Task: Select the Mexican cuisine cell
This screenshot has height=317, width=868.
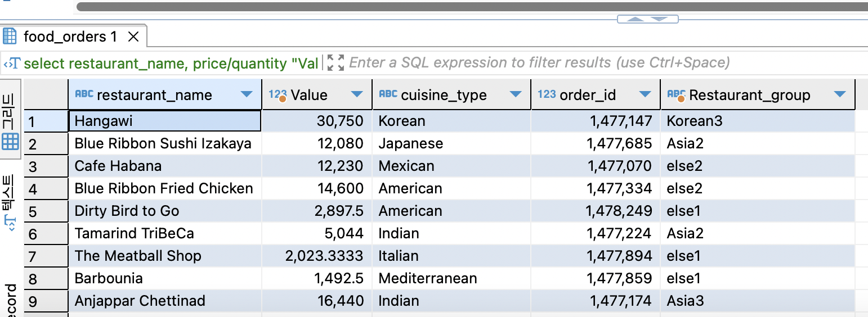Action: pos(451,166)
